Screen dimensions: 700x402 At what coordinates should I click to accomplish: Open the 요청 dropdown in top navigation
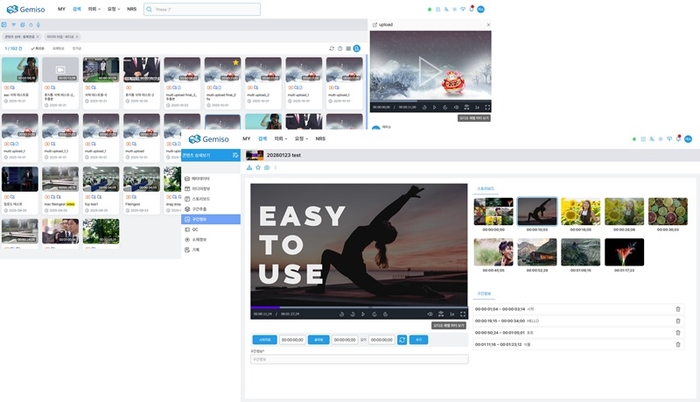(114, 9)
